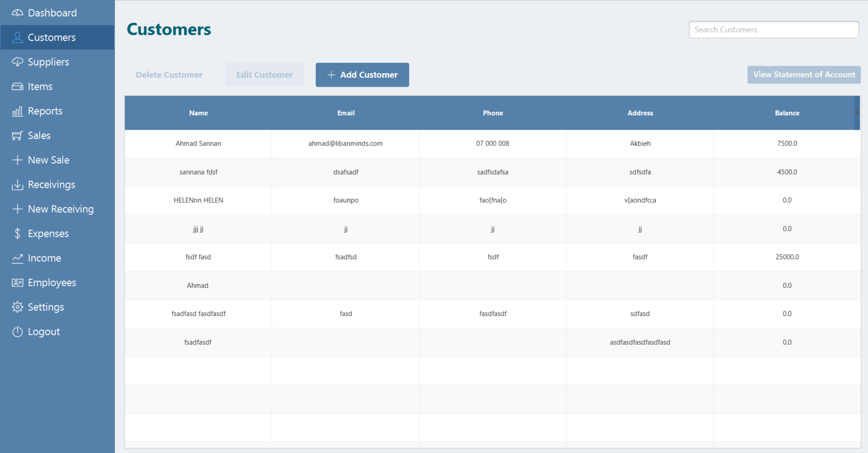The width and height of the screenshot is (868, 453).
Task: Click the Settings gear icon
Action: (17, 307)
